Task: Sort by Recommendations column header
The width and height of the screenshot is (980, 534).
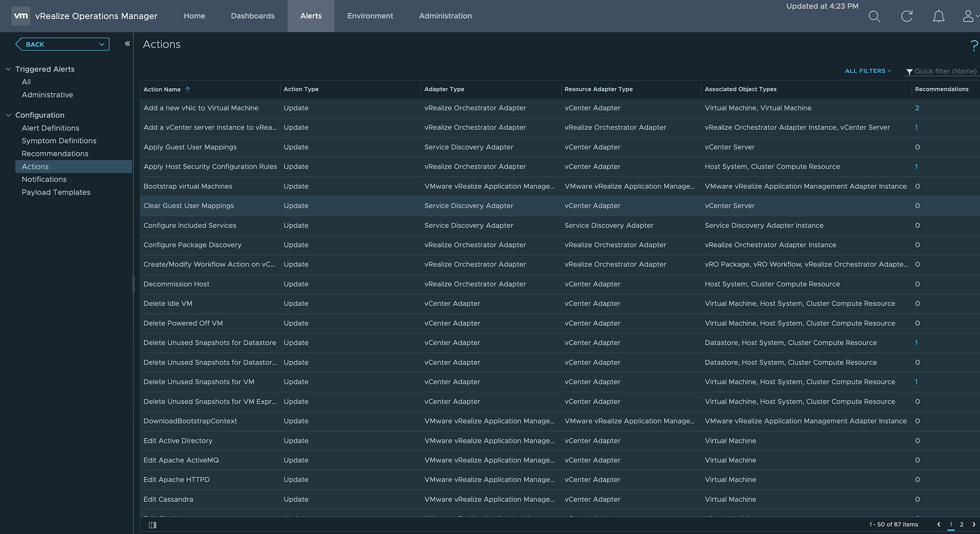Action: [942, 89]
